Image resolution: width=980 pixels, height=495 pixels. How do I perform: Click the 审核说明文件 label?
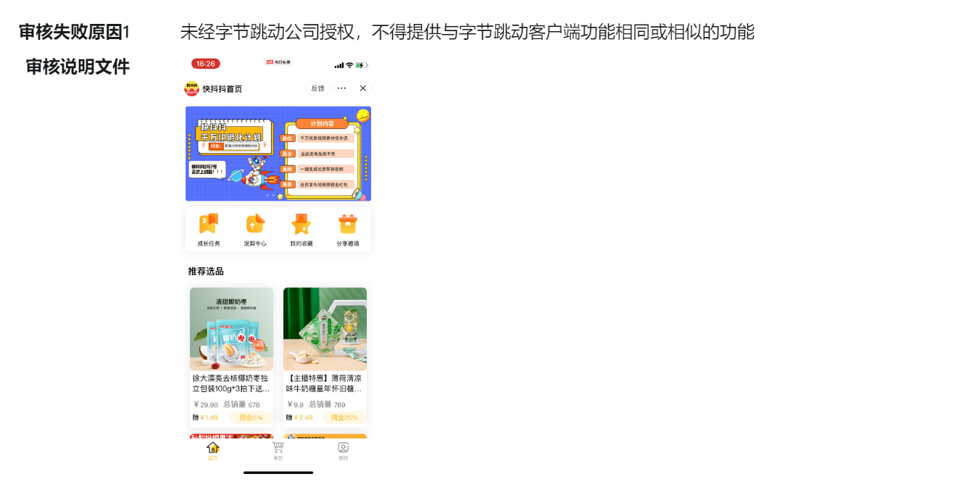[78, 67]
